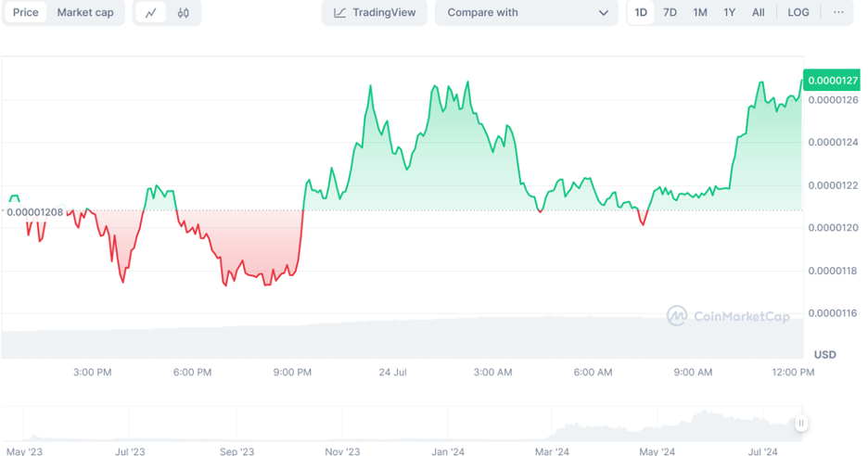The height and width of the screenshot is (456, 868).
Task: Click the Compare with chevron arrow
Action: tap(604, 13)
